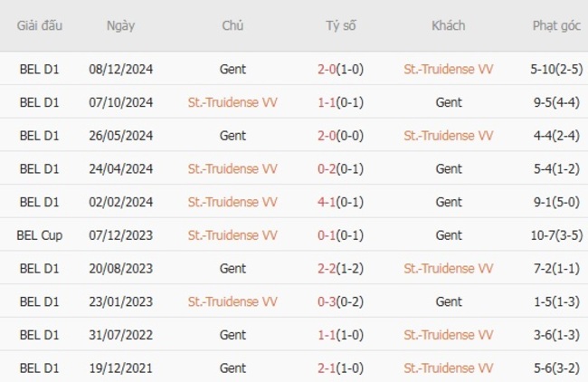Select the BEL Cup league label

click(40, 235)
